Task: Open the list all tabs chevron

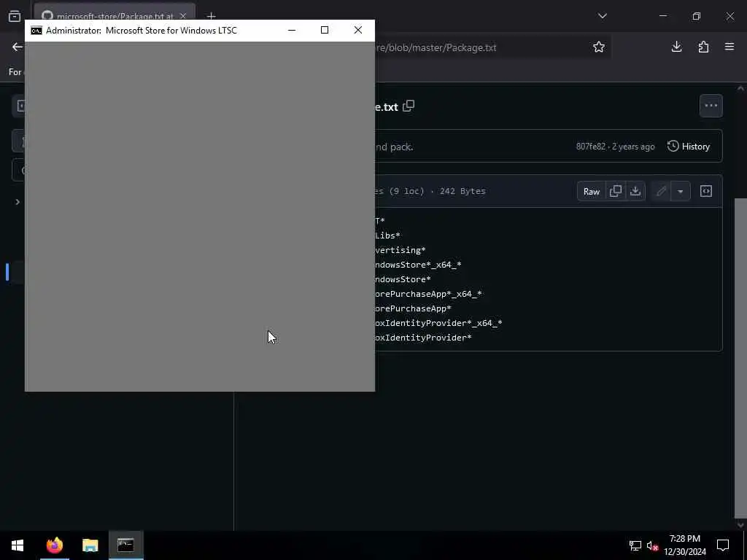Action: pos(602,16)
